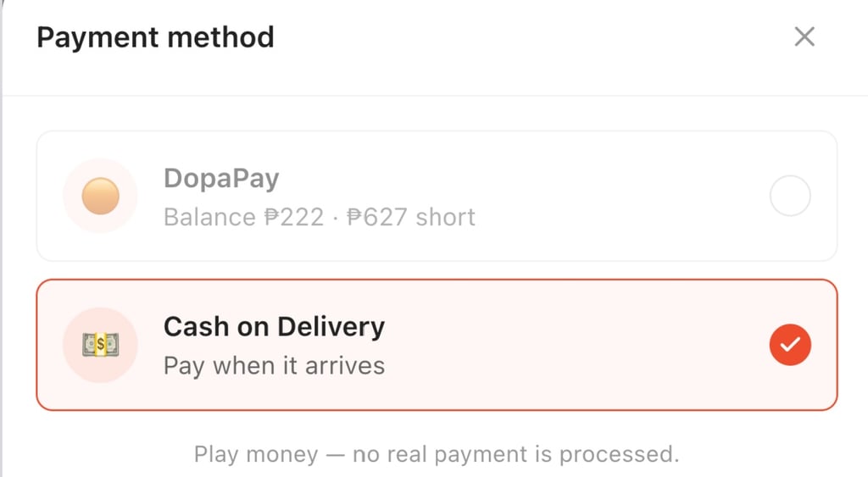The width and height of the screenshot is (868, 477).
Task: Click the pink circle behind the DopaPay coin
Action: pos(100,196)
